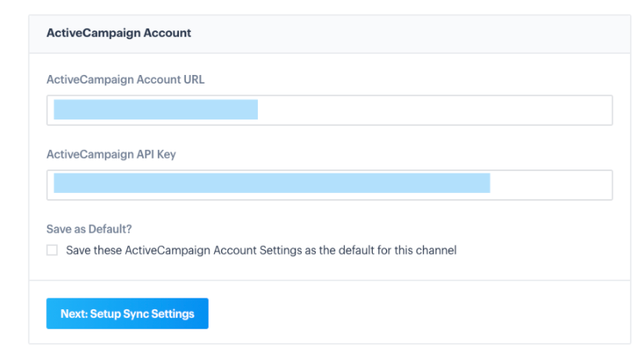The image size is (644, 364).
Task: Click the 'Save as Default?' label
Action: (x=89, y=229)
